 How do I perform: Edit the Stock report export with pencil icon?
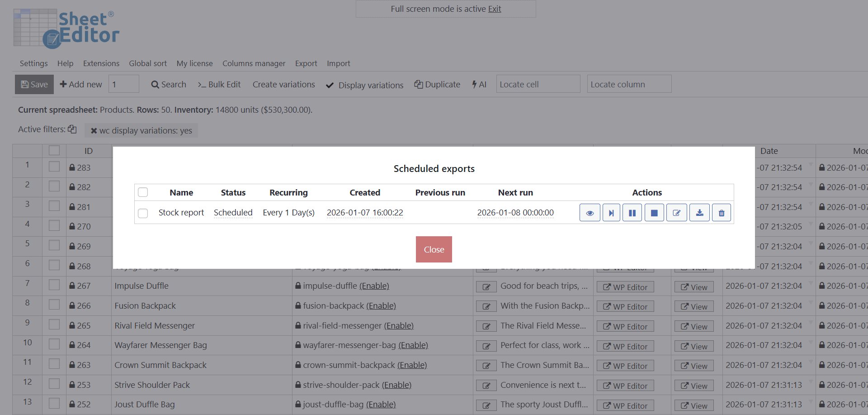pos(676,213)
